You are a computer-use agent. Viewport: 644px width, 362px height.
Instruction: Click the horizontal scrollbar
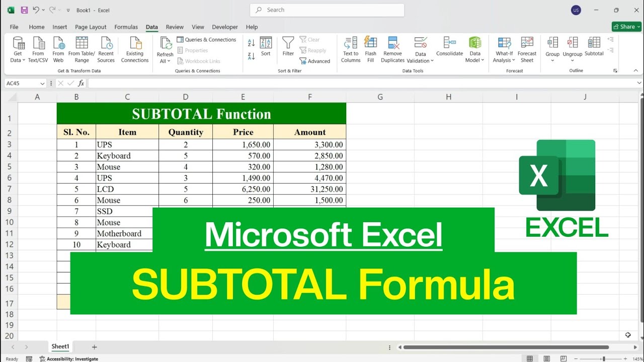[x=506, y=347]
